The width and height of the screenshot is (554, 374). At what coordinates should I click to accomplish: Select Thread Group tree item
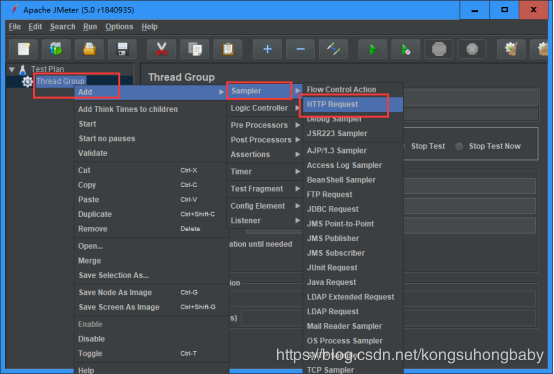(60, 81)
